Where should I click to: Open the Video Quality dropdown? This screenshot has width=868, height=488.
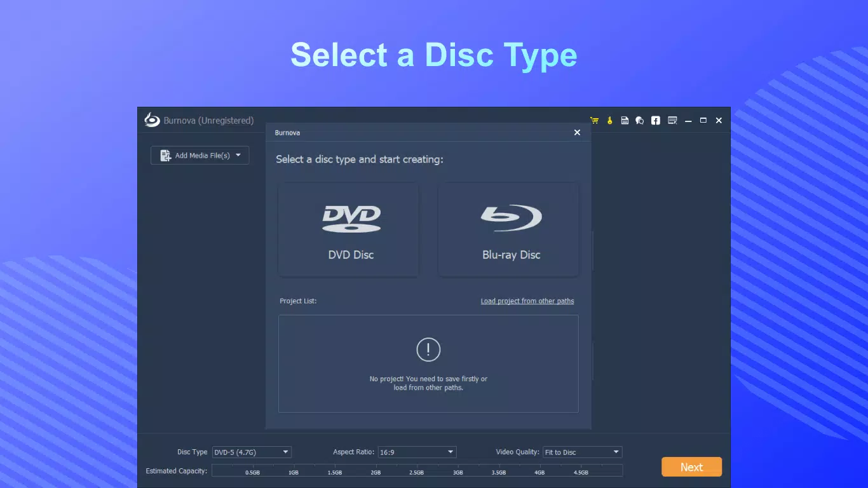tap(582, 452)
